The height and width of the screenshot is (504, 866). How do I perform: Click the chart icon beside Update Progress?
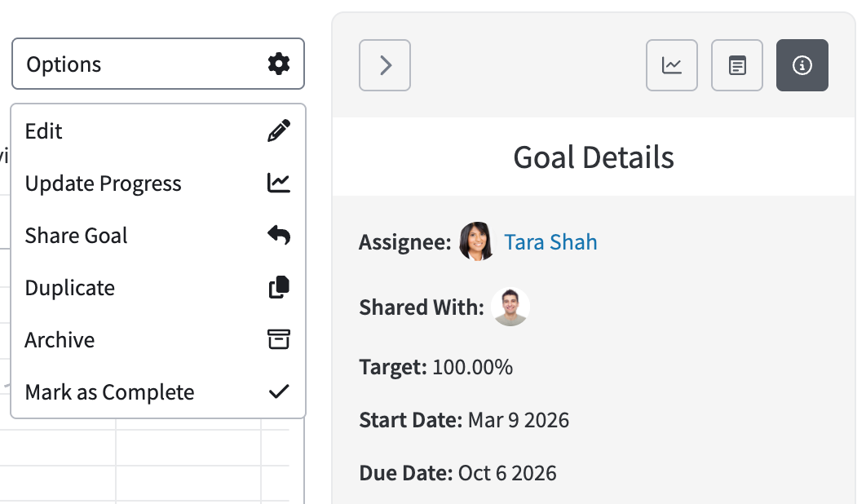pos(279,183)
